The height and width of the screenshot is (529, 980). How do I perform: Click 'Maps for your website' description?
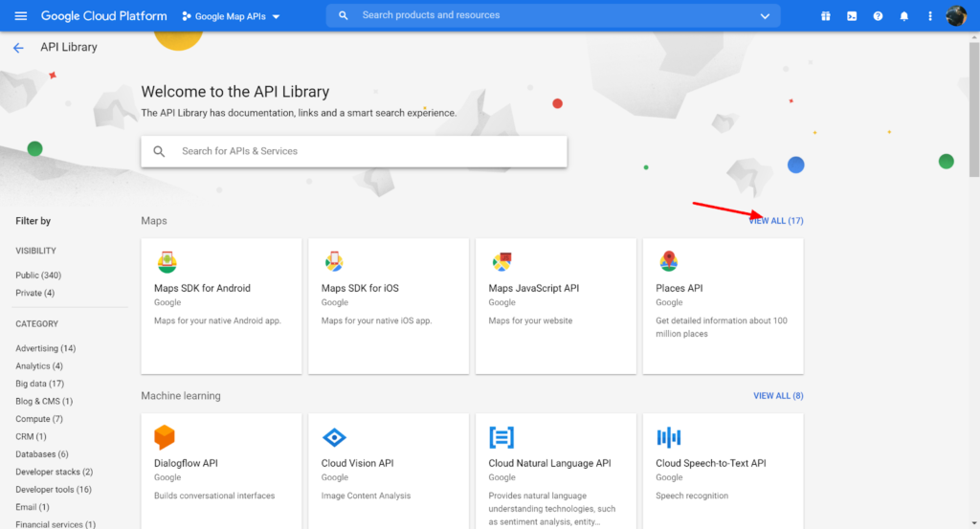click(x=530, y=320)
